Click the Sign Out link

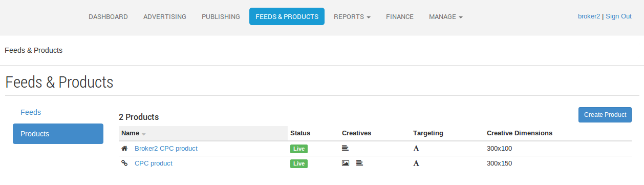(618, 16)
